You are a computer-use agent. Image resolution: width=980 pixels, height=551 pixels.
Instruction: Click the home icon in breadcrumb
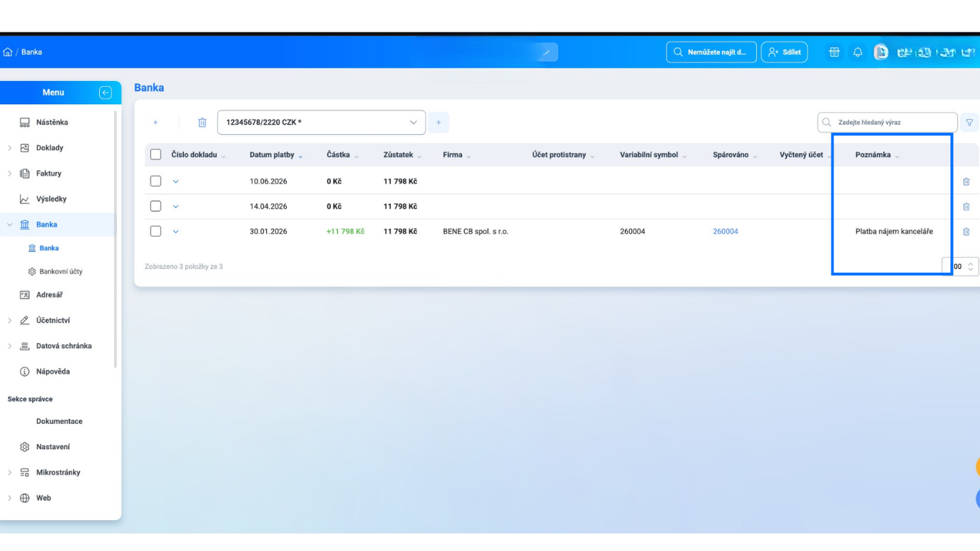(x=8, y=52)
